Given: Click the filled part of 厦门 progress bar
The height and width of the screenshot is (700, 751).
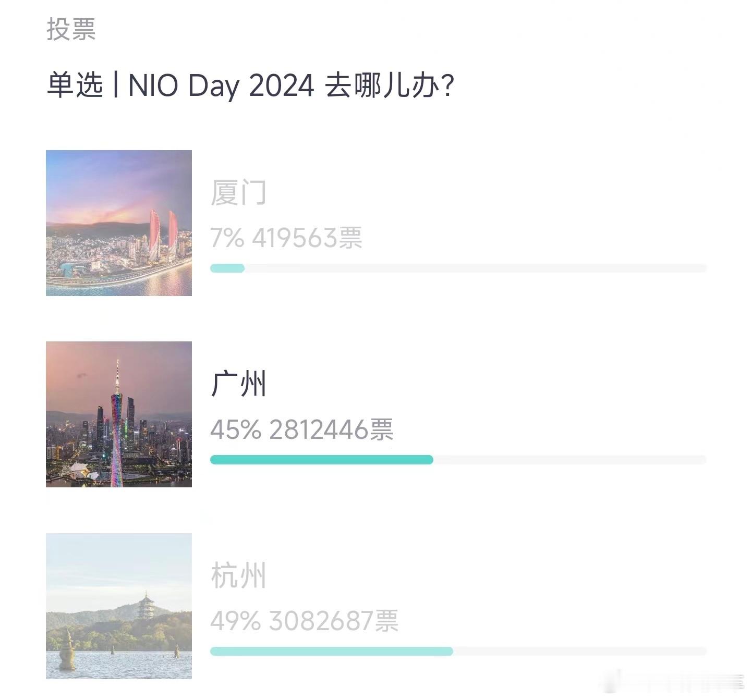Looking at the screenshot, I should pos(227,268).
